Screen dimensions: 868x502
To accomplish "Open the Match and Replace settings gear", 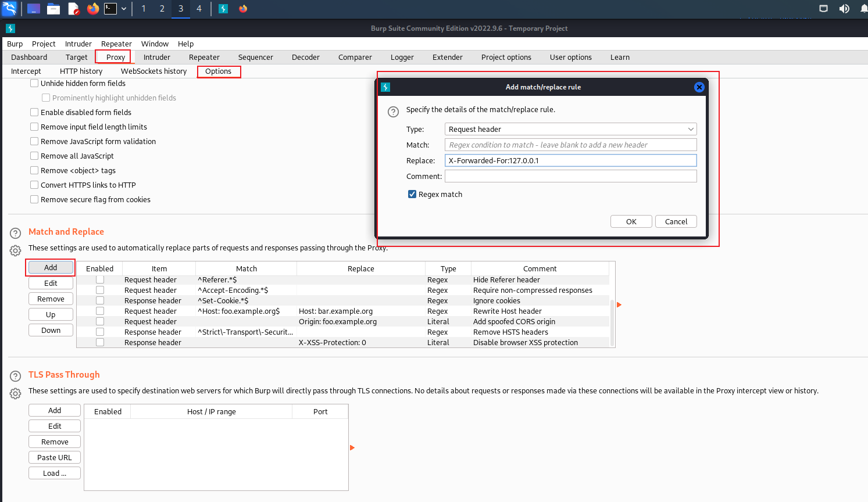I will (x=16, y=250).
